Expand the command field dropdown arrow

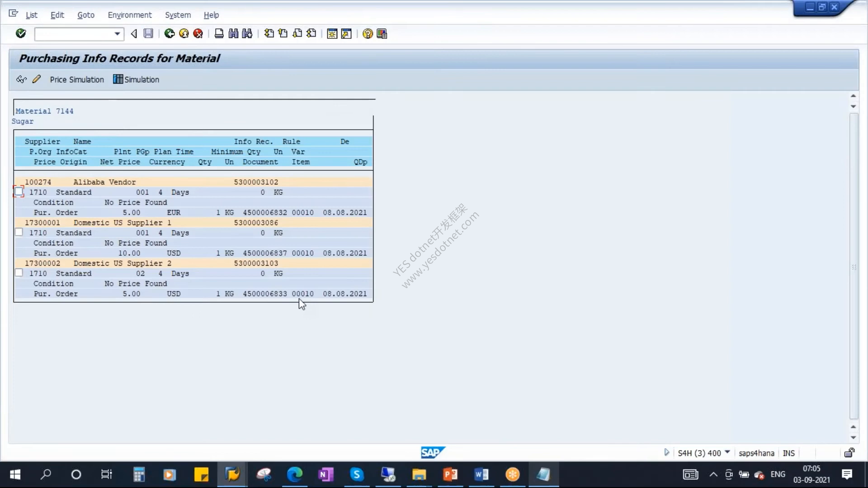point(117,34)
